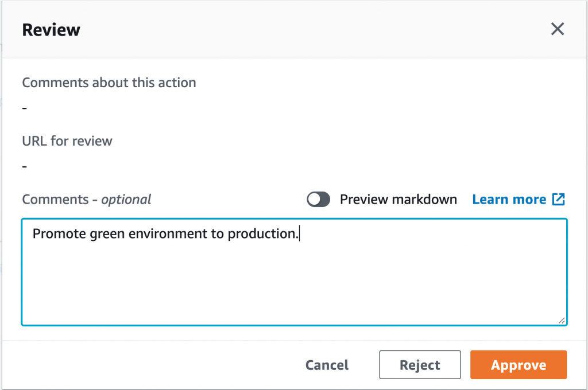The image size is (588, 390).
Task: Open the Learn more link
Action: 509,200
